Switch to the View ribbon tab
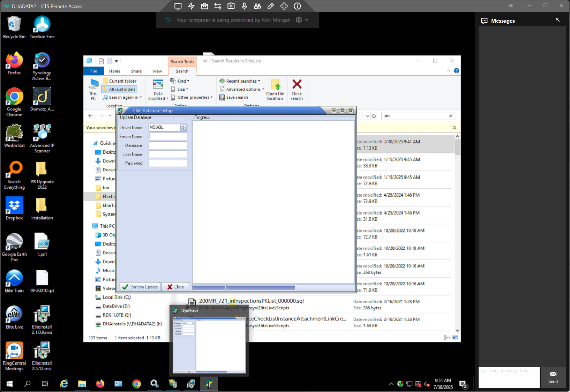Image resolution: width=570 pixels, height=392 pixels. 157,71
